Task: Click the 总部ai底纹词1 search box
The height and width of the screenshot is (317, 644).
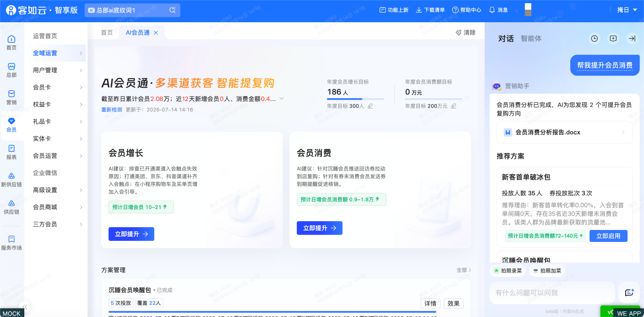Action: tap(132, 10)
